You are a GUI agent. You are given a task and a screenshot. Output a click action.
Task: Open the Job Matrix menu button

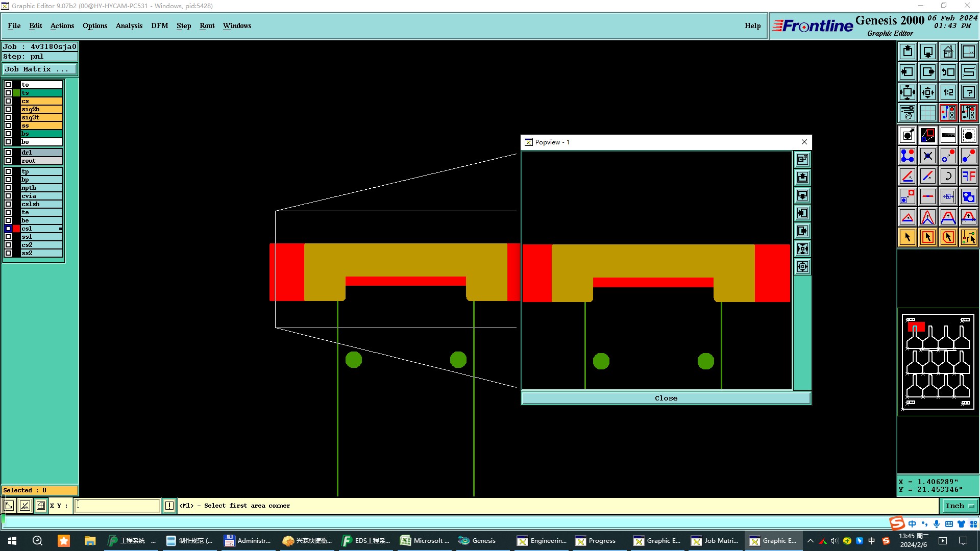pos(40,69)
